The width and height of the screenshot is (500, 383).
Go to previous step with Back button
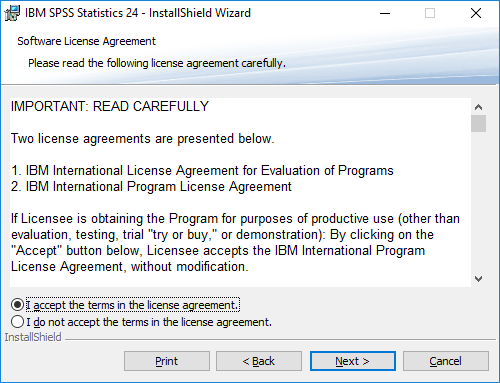[x=259, y=361]
